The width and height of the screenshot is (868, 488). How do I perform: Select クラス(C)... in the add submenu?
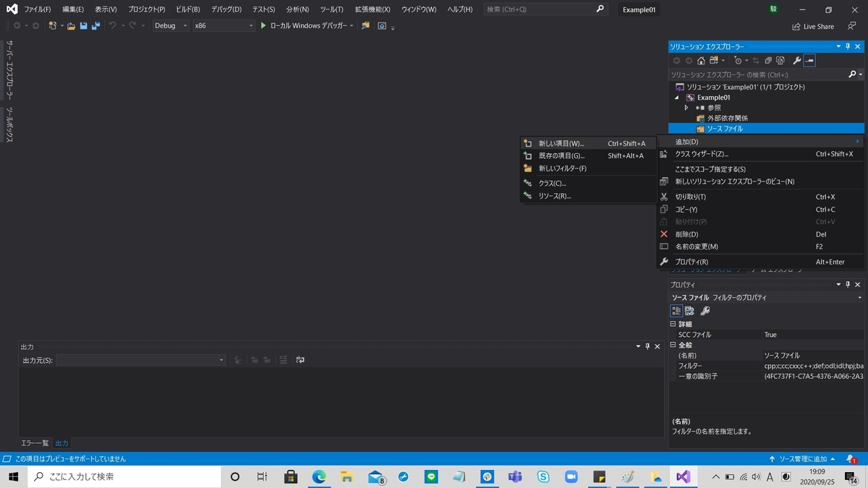tap(588, 183)
